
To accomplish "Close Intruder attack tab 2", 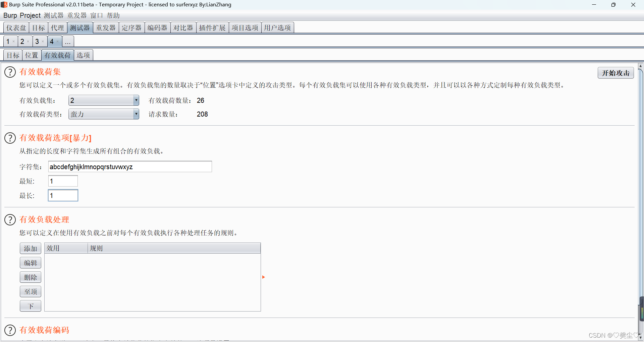I will coord(28,42).
